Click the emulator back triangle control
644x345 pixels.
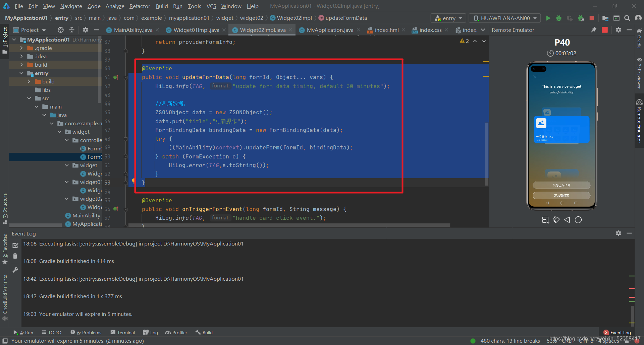coord(567,220)
